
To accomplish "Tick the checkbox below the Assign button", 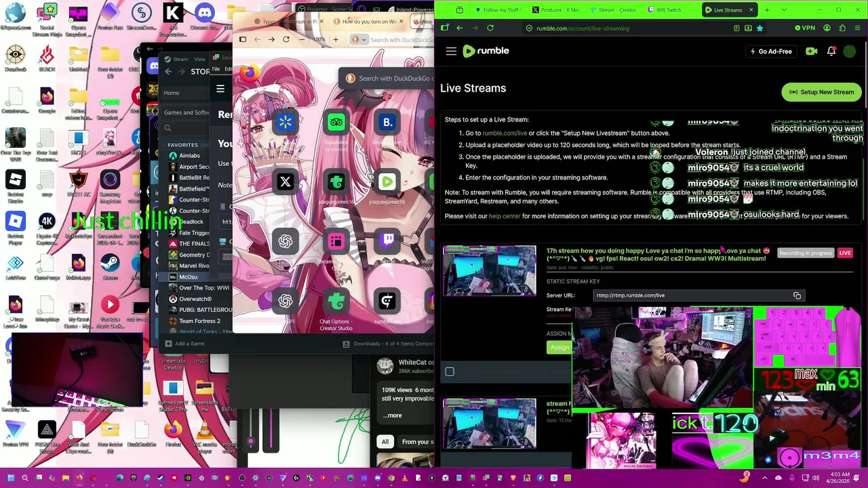I will click(450, 371).
